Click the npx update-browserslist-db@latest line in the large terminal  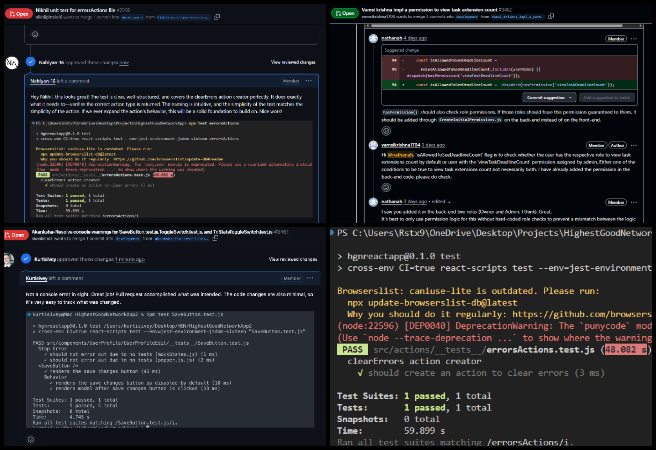pos(432,302)
